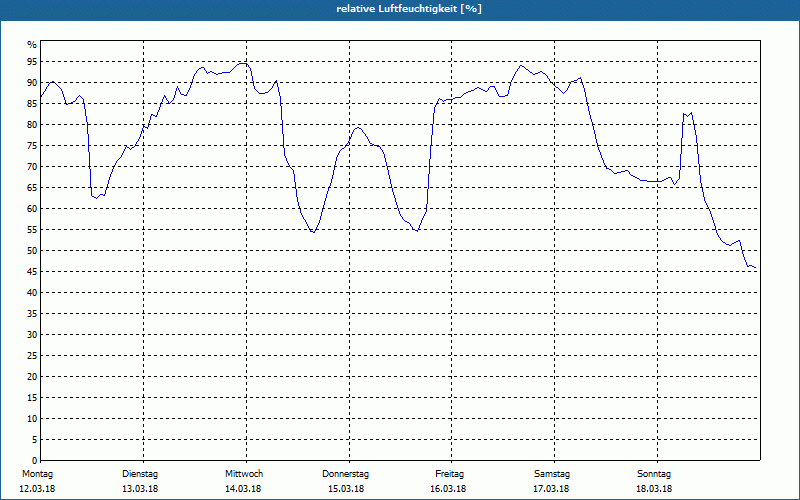Viewport: 800px width, 500px height.
Task: Click the date '13.03.18'
Action: (140, 489)
